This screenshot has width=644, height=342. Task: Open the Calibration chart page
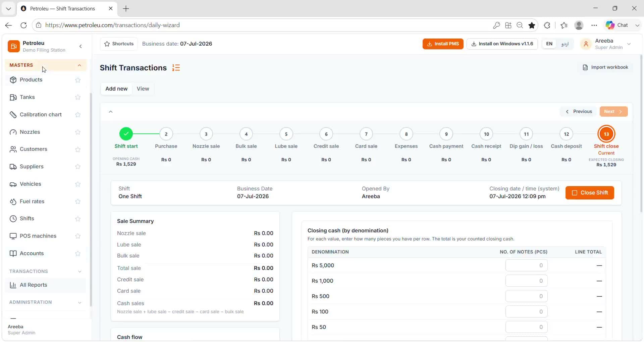point(41,115)
